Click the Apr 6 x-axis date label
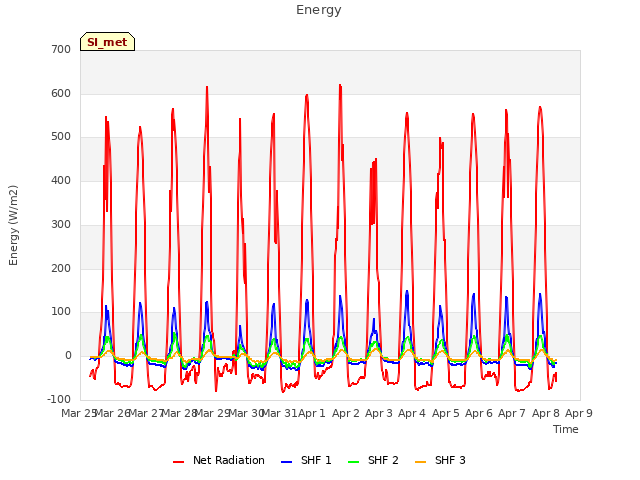640x480 pixels. click(x=479, y=413)
